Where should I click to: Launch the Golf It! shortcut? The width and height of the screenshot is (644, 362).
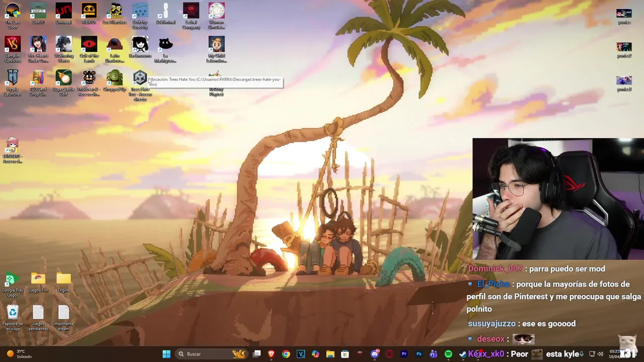[38, 14]
